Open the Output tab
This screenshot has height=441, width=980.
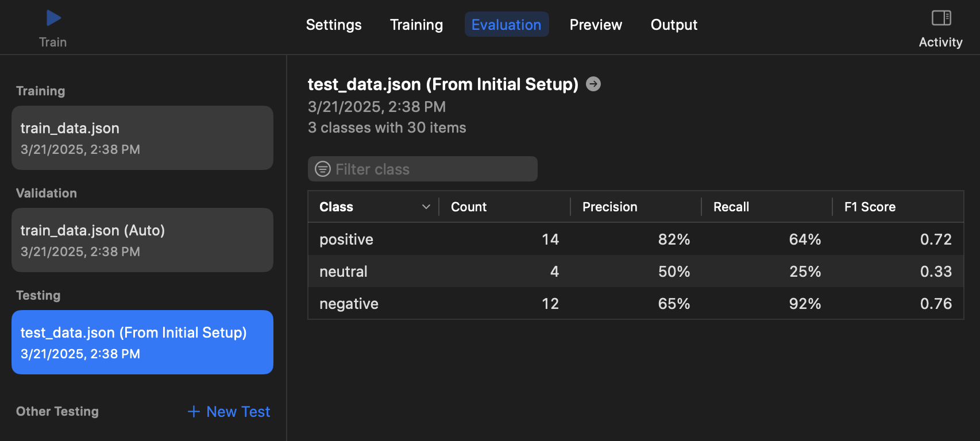[674, 25]
